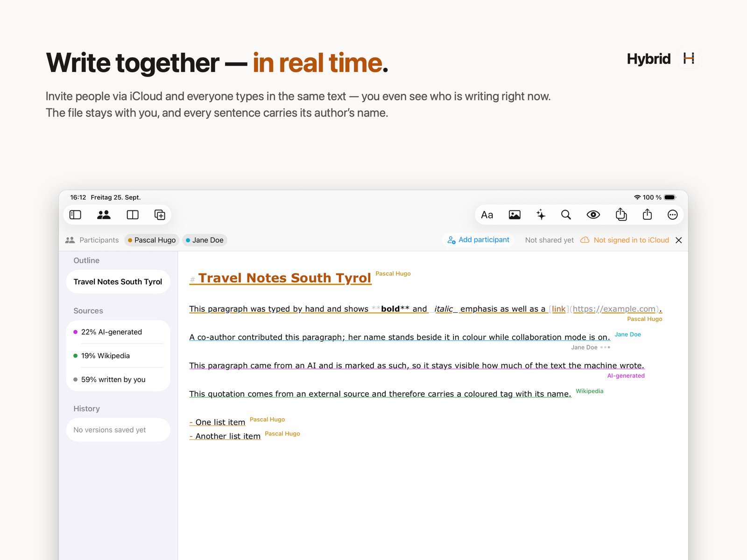
Task: Click the Jane Doe typing indicator dots
Action: point(605,347)
